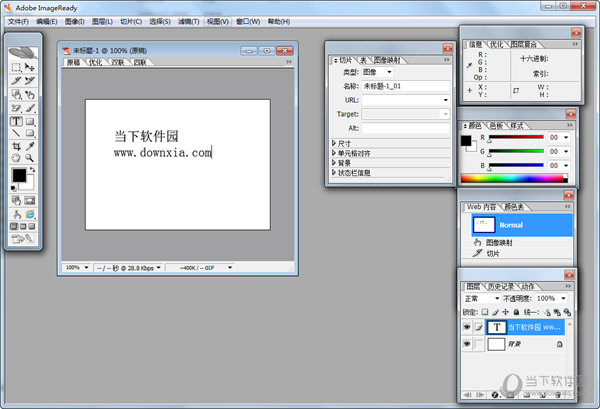
Task: Select the Brush tool in toolbox
Action: coord(29,108)
